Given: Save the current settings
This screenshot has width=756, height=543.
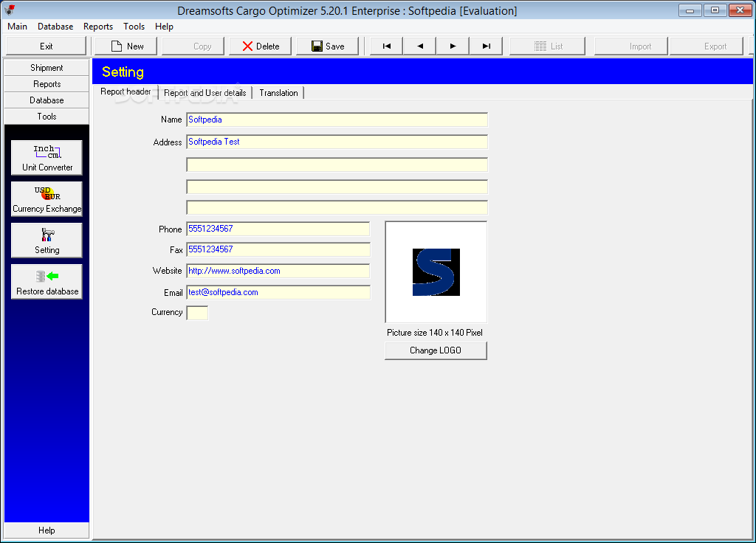Looking at the screenshot, I should pyautogui.click(x=327, y=46).
